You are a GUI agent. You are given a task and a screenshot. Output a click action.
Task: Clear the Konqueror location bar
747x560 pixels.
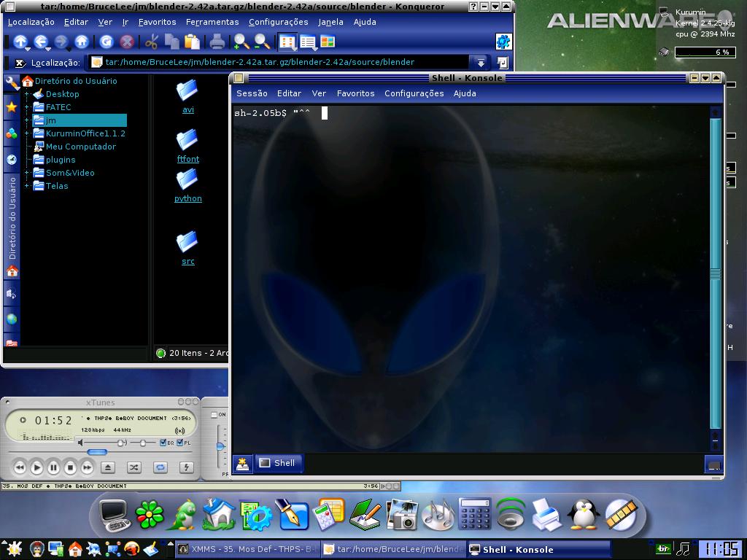point(20,63)
